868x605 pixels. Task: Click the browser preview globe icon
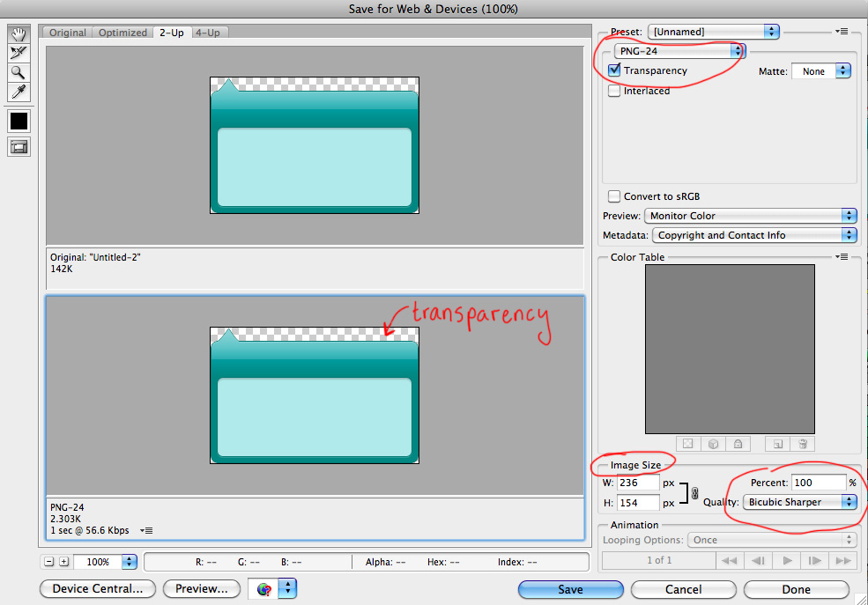click(263, 589)
